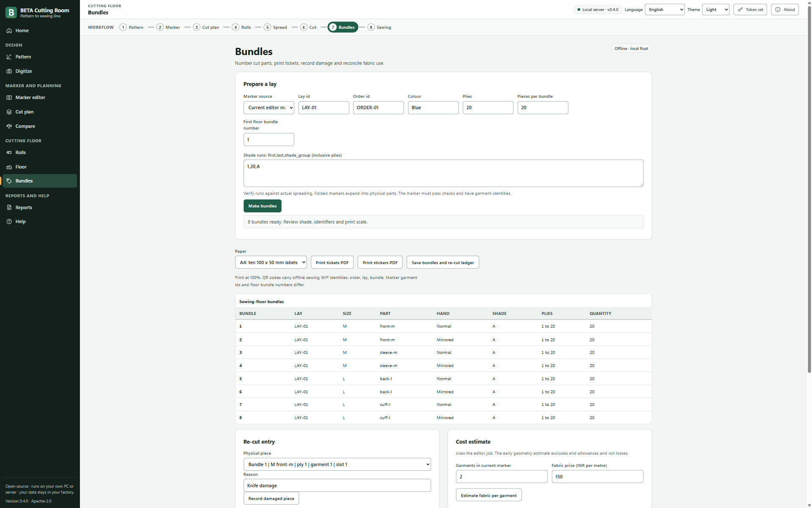Click the Floor icon in sidebar
This screenshot has width=812, height=508.
pyautogui.click(x=9, y=167)
